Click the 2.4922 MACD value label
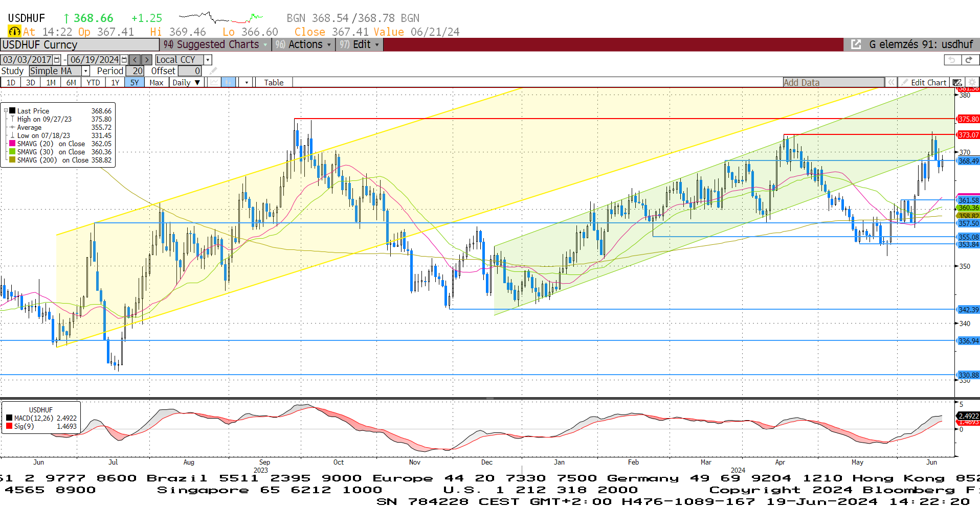The height and width of the screenshot is (530, 980). point(968,416)
